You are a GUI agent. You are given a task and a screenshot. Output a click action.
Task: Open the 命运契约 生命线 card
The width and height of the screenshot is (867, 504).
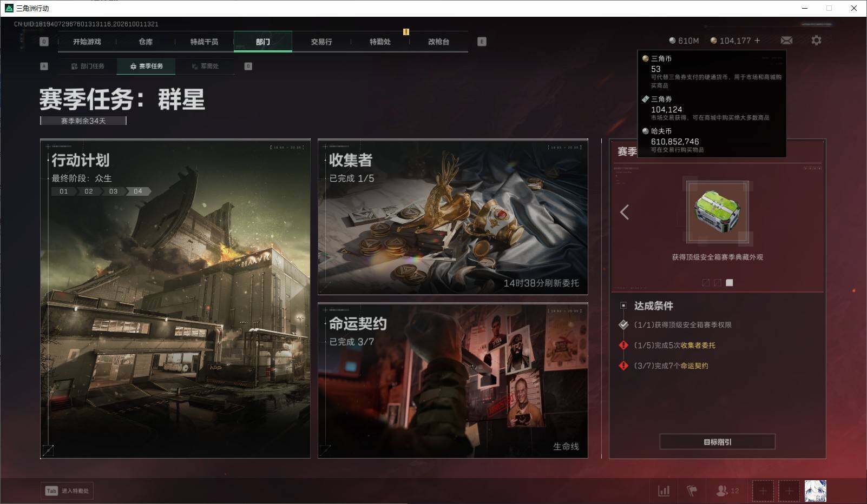(x=453, y=381)
